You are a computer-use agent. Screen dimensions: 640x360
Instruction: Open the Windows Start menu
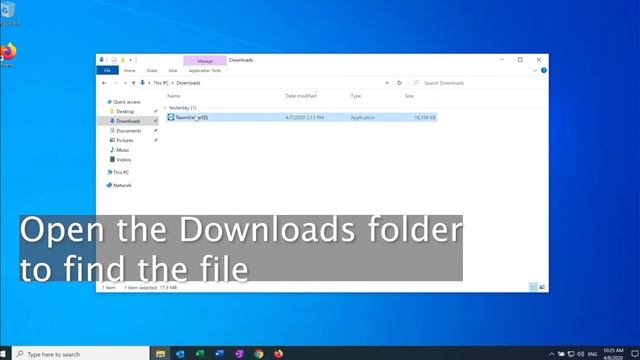[3, 354]
